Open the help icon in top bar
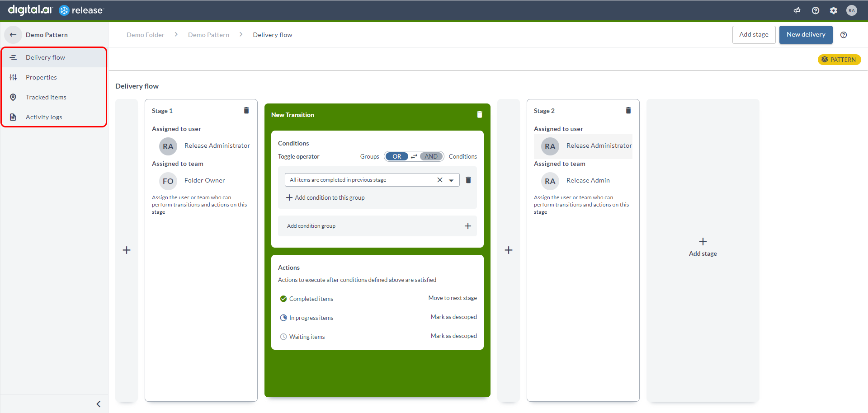 coord(816,10)
